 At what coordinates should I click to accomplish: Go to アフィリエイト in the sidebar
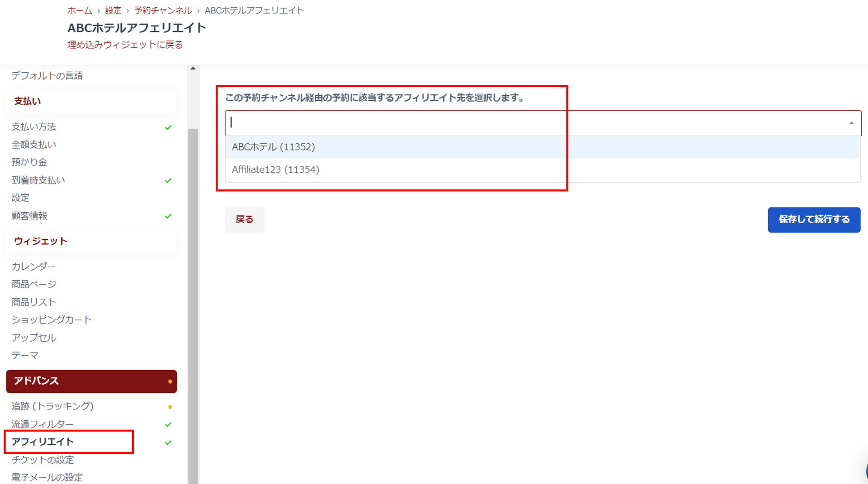(42, 442)
